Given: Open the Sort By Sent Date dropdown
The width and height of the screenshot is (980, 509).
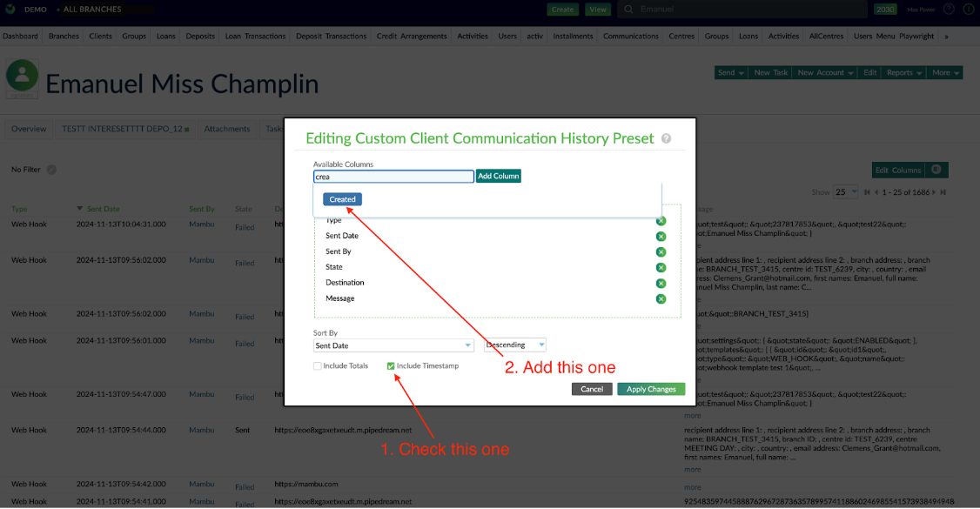Looking at the screenshot, I should tap(393, 345).
